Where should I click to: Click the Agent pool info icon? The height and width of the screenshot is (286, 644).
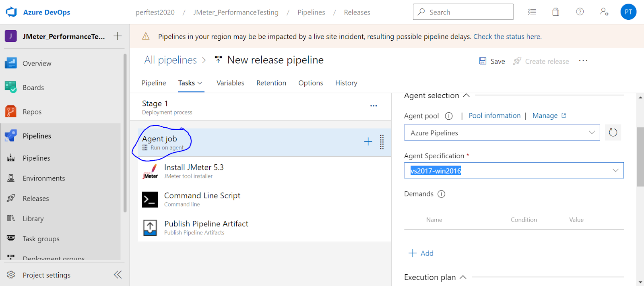pos(449,116)
